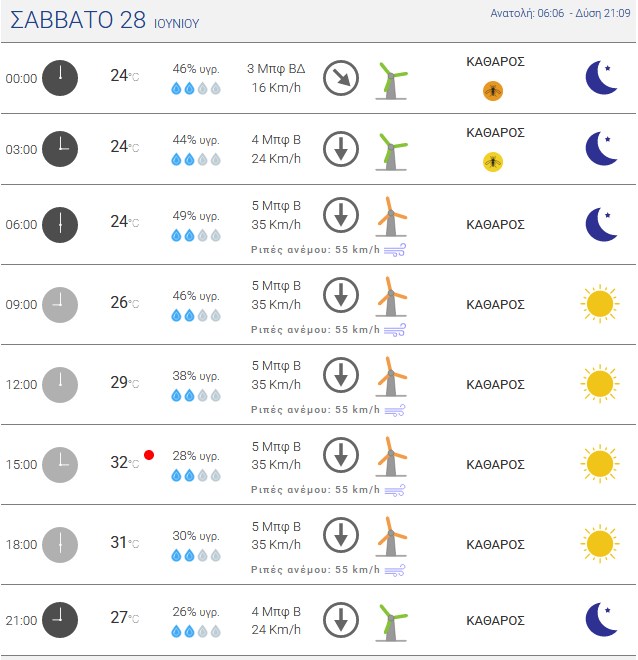Click the sun icon in the 12:00 row
Image resolution: width=638 pixels, height=660 pixels.
coord(600,384)
